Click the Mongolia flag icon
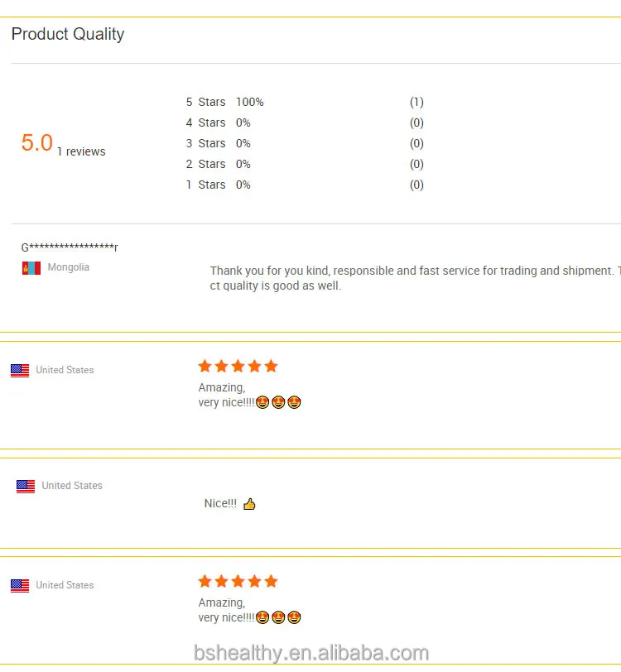621x672 pixels. [x=31, y=268]
